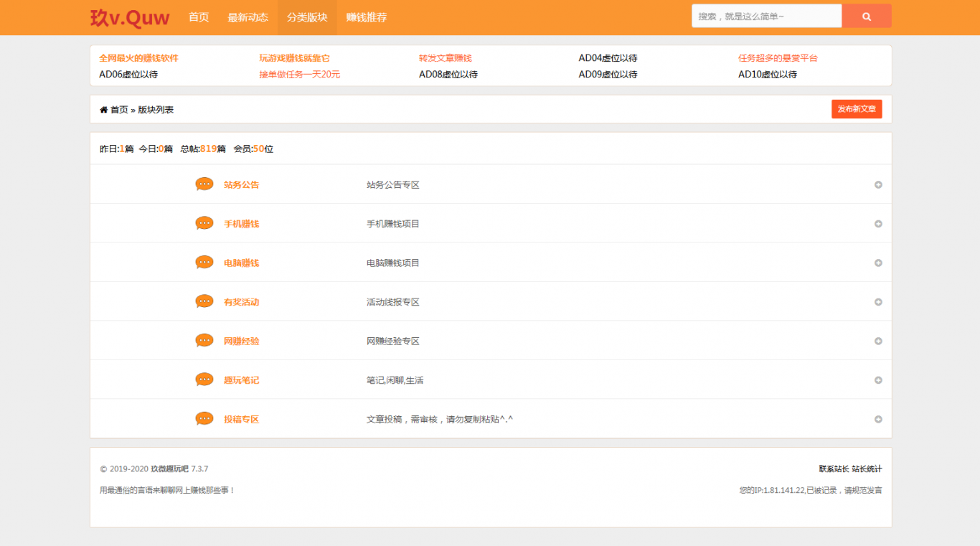Click the 玖v.Quw site logo
Image resolution: width=980 pixels, height=546 pixels.
130,17
